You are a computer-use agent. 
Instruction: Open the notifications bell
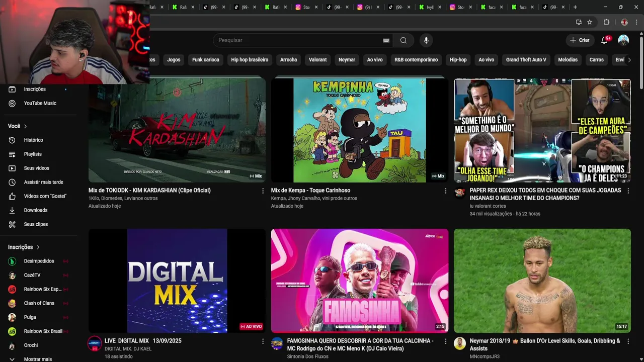(604, 40)
